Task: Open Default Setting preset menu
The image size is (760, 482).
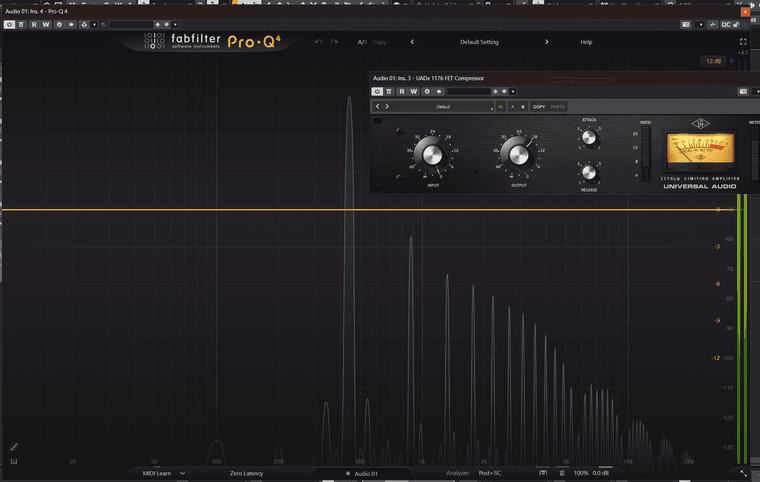Action: pyautogui.click(x=479, y=42)
